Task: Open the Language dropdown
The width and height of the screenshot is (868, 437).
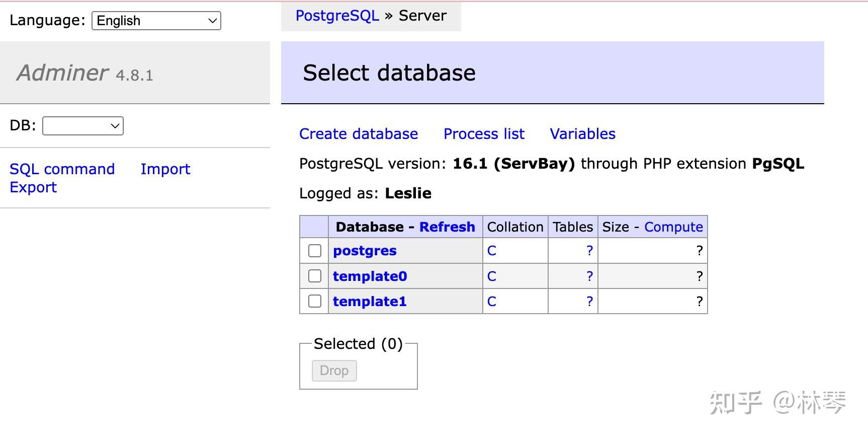Action: (156, 21)
